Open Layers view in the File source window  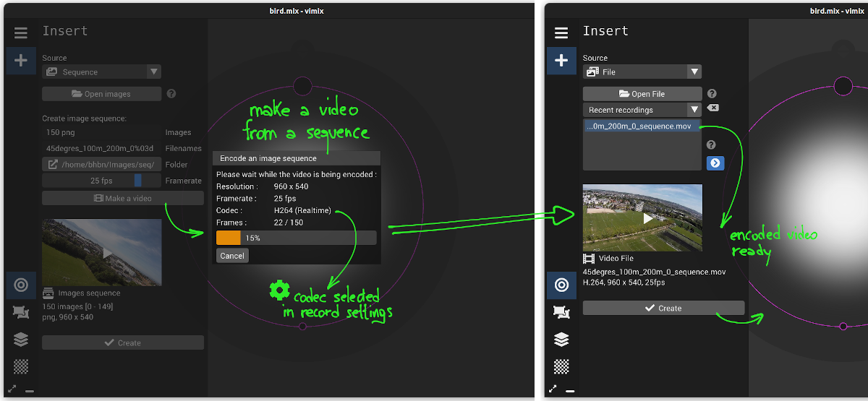coord(561,339)
